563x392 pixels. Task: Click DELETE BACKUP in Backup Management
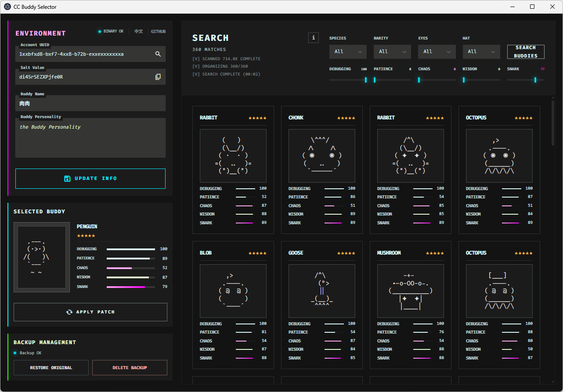tap(130, 367)
